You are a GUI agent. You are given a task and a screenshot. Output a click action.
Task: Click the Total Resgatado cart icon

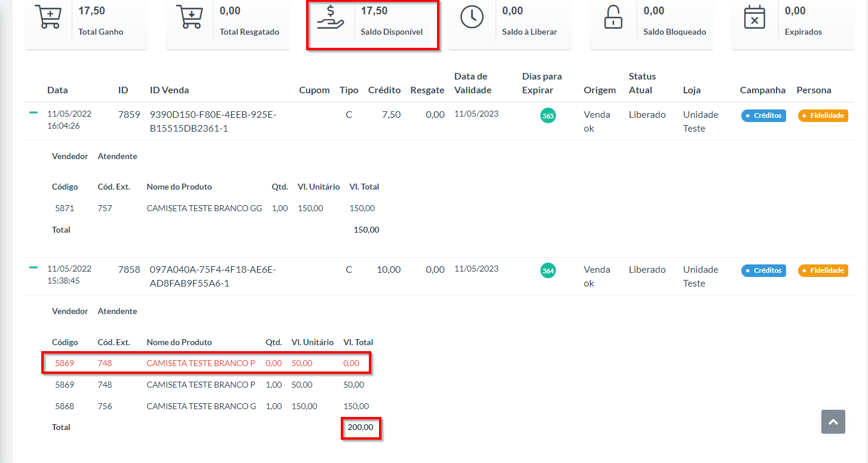point(189,17)
